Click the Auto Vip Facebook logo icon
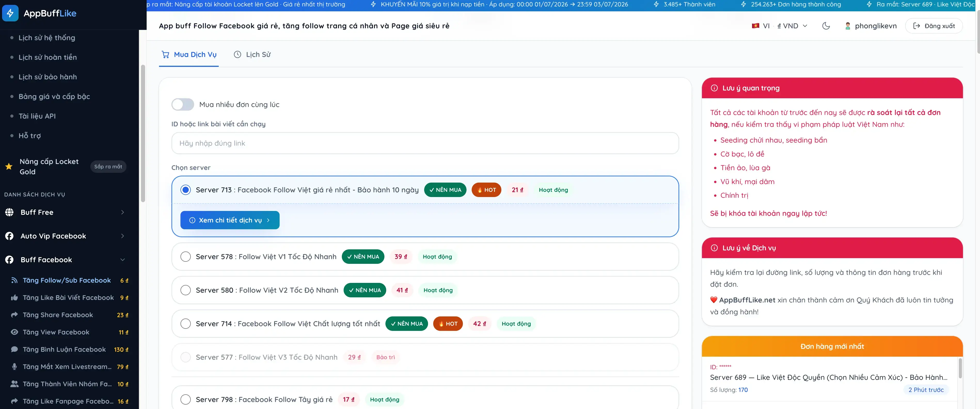The width and height of the screenshot is (980, 409). [x=10, y=236]
